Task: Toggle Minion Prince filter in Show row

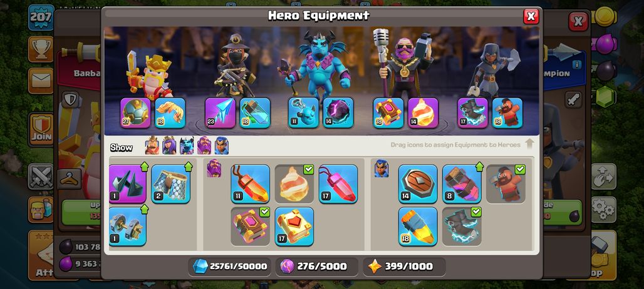Action: click(187, 146)
